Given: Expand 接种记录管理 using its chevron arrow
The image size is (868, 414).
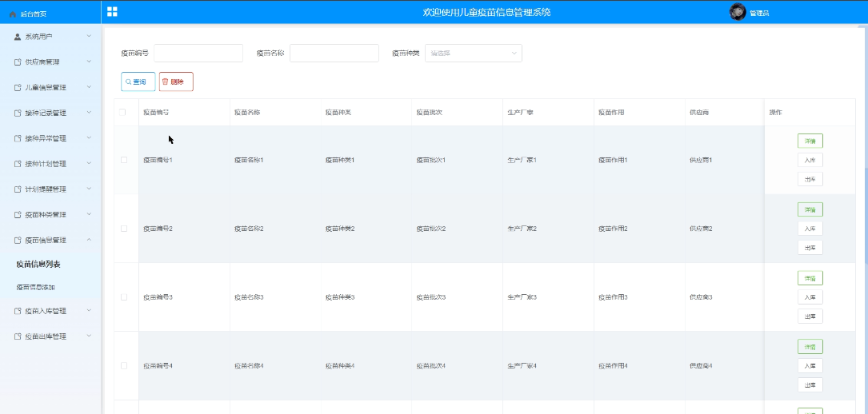Looking at the screenshot, I should coord(89,113).
